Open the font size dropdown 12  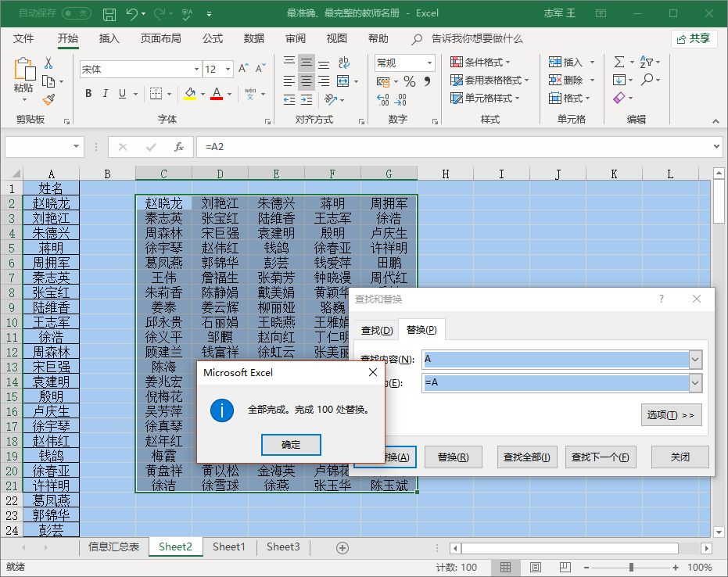[x=228, y=69]
